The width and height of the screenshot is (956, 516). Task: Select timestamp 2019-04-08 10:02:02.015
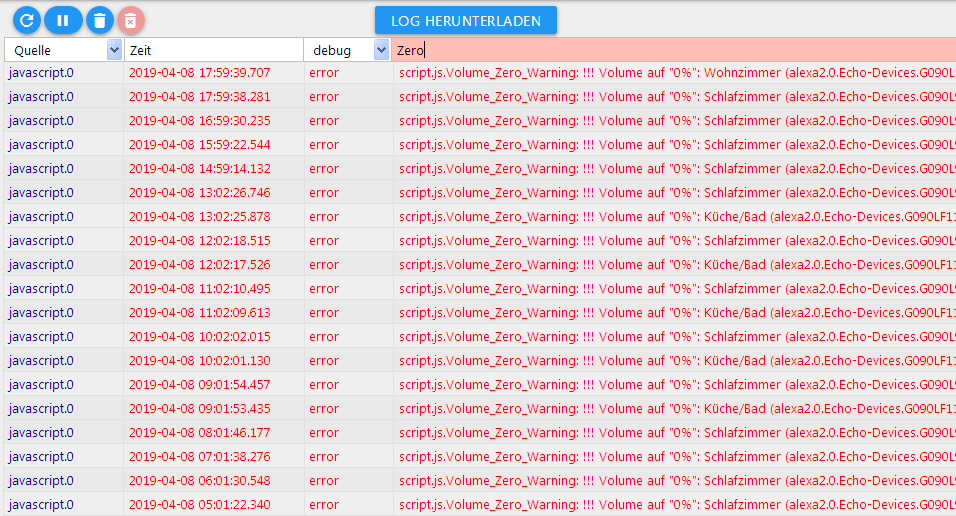coord(199,337)
